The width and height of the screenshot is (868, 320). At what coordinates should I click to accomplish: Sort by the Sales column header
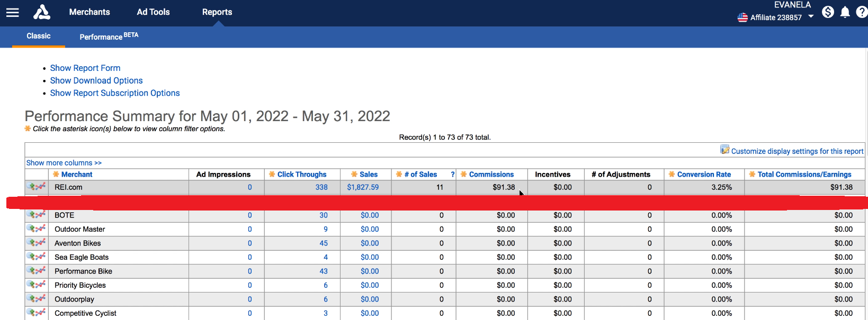tap(369, 174)
